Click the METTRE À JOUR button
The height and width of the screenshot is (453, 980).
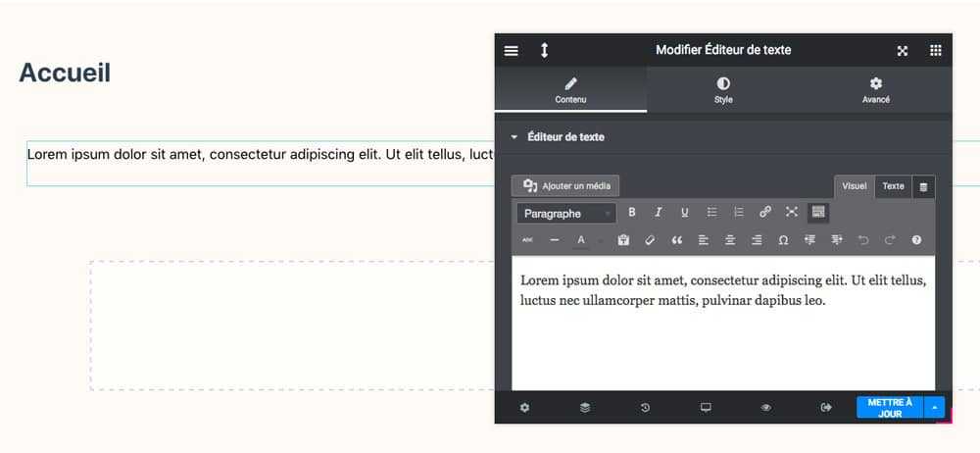(890, 407)
